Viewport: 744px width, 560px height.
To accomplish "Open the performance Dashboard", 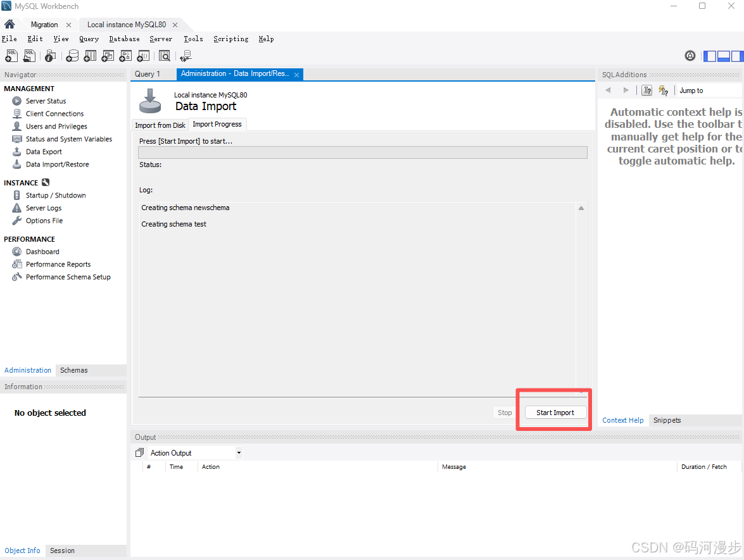I will pos(42,252).
